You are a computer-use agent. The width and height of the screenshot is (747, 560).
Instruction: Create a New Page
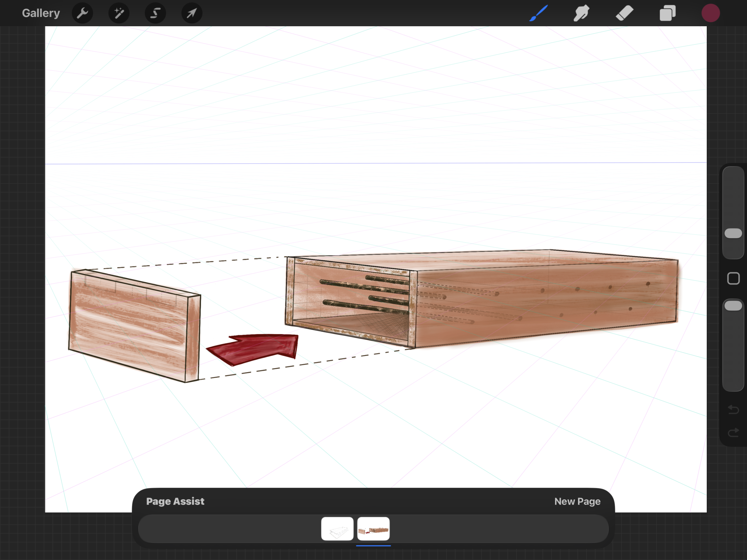(577, 501)
